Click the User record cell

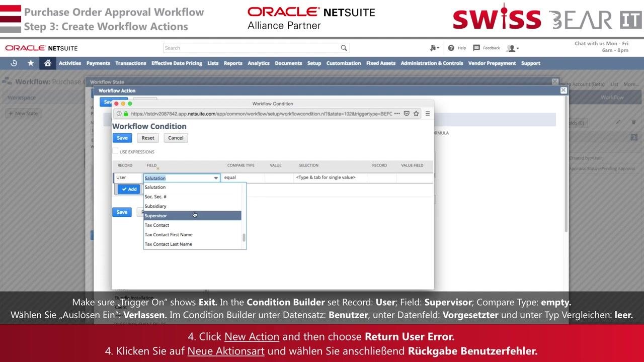(x=129, y=177)
